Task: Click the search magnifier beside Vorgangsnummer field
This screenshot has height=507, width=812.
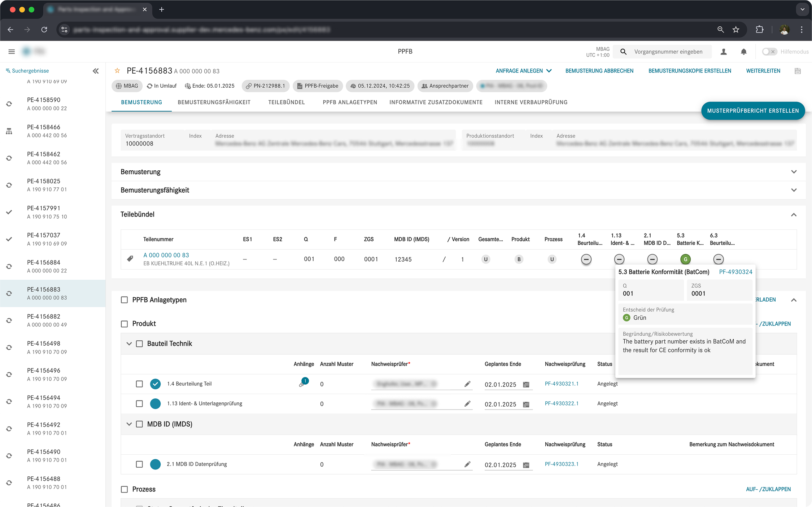Action: click(x=623, y=52)
